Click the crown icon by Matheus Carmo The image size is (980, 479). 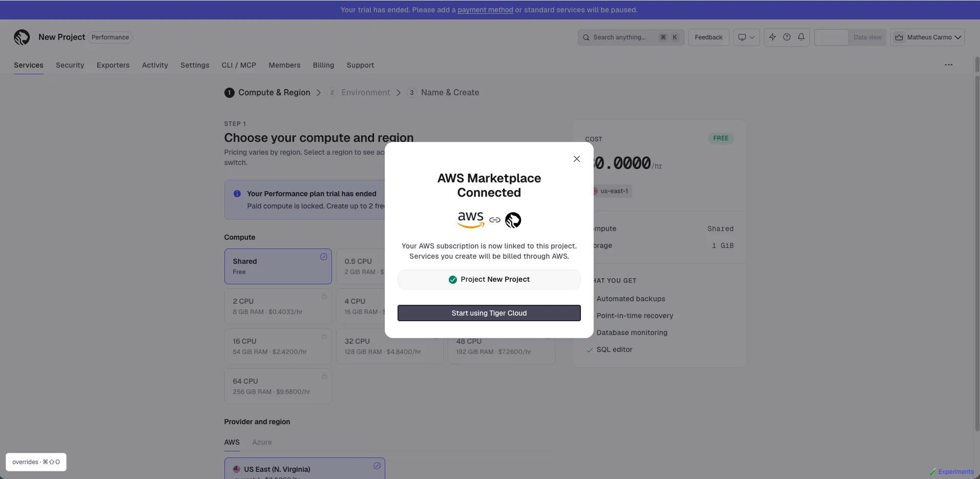tap(899, 37)
